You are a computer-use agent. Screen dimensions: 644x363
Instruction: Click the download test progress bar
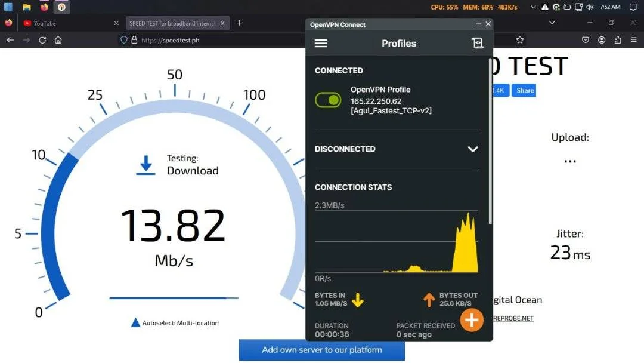(x=174, y=298)
